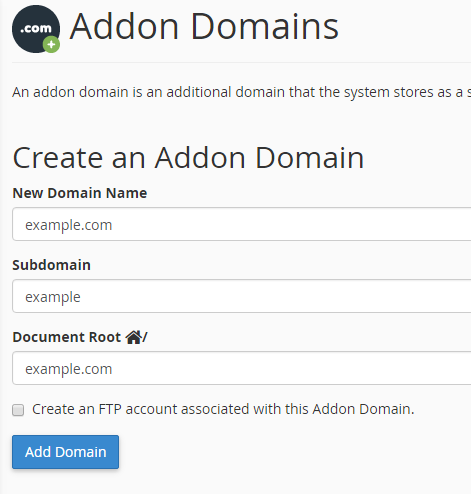Screen dimensions: 471x494
Task: Click the Addon Domains page title
Action: point(204,26)
